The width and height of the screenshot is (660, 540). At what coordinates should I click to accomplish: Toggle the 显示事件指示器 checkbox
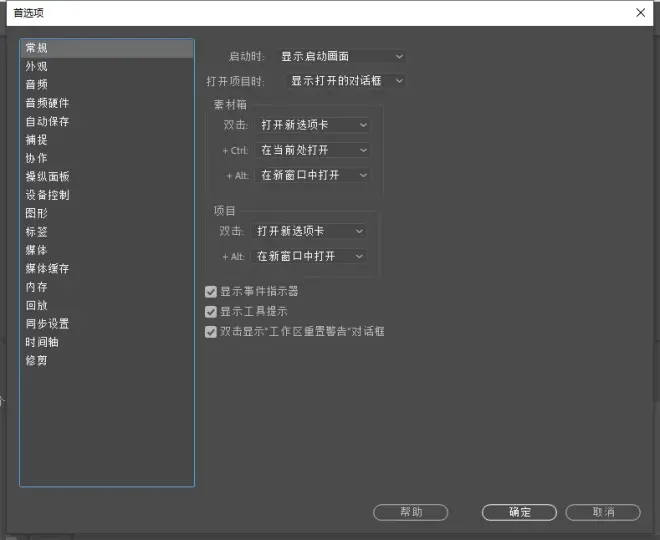(211, 292)
